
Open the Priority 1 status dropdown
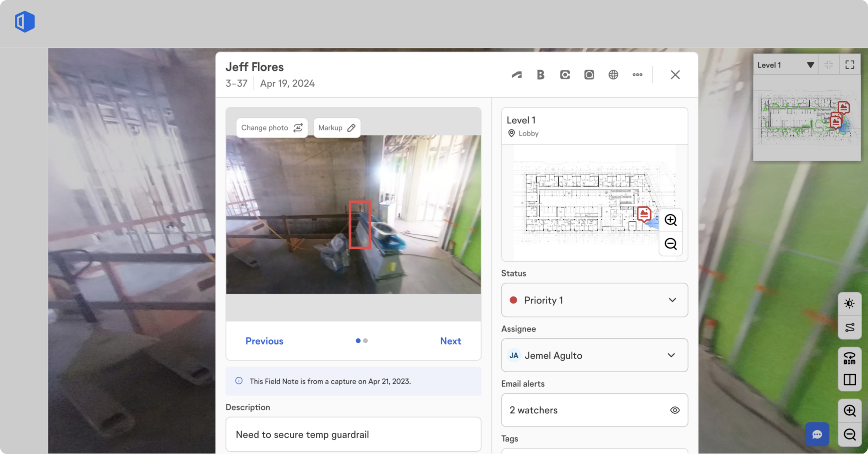(x=672, y=300)
